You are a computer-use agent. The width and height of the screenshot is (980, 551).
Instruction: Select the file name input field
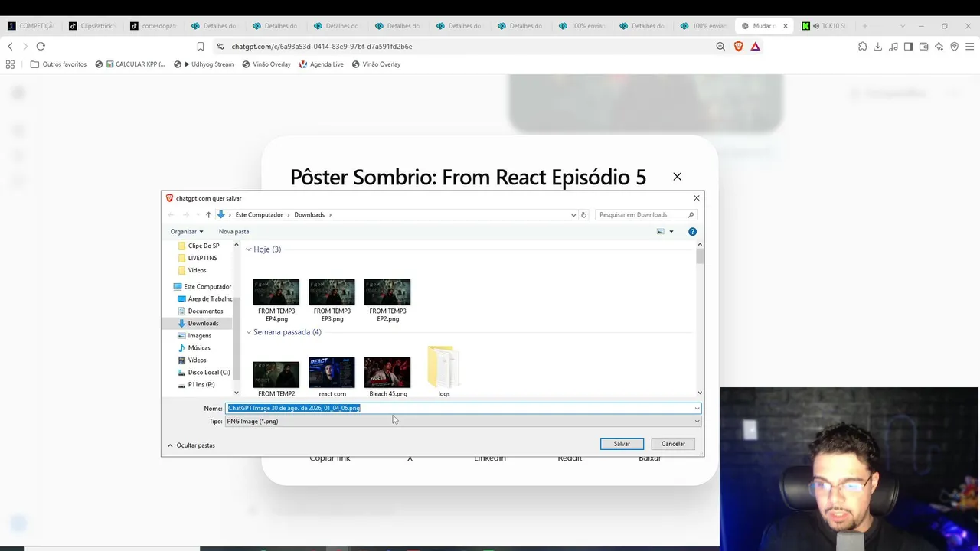(x=459, y=408)
